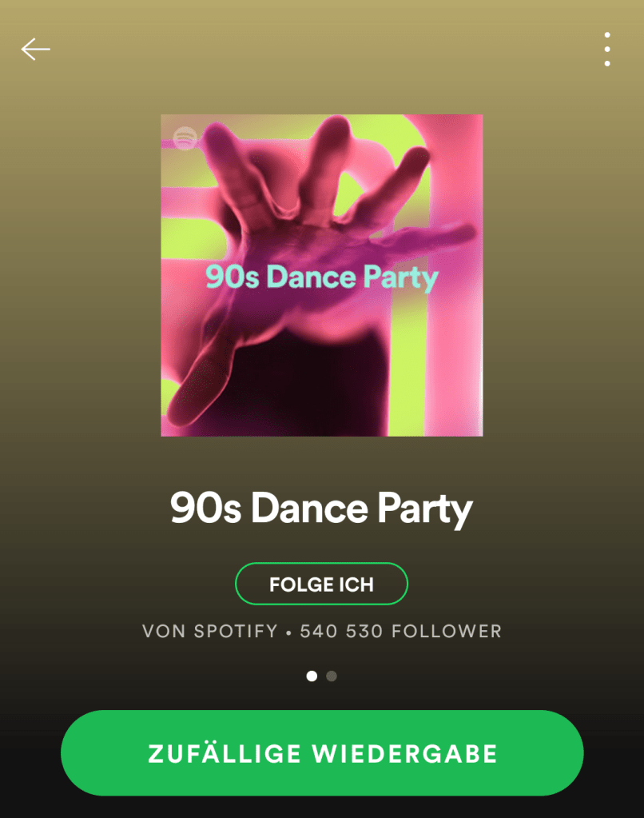The width and height of the screenshot is (644, 818).
Task: Tap the Spotify logo on the cover art
Action: (185, 138)
